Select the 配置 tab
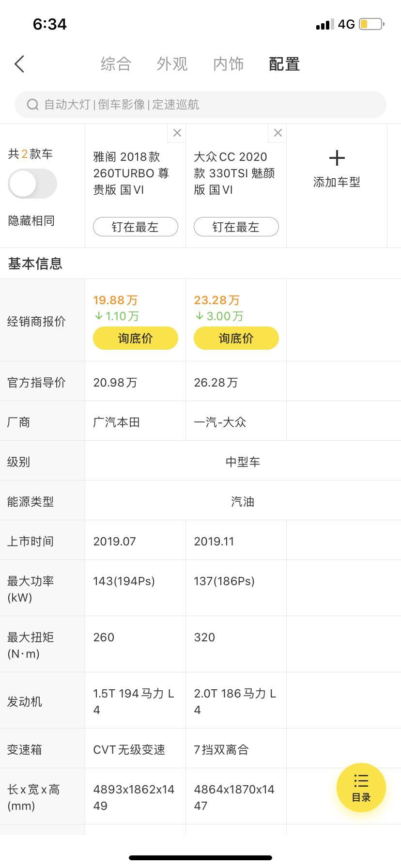The image size is (401, 868). [284, 64]
